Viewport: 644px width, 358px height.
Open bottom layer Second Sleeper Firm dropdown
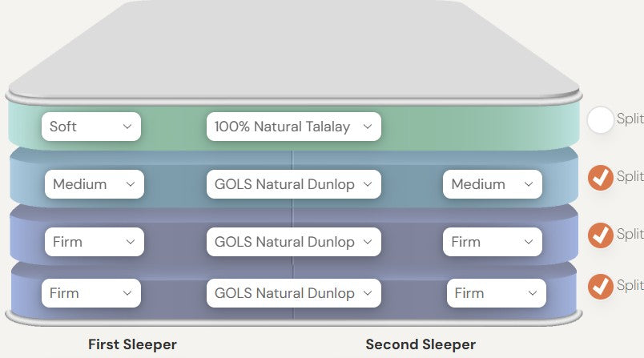(496, 293)
